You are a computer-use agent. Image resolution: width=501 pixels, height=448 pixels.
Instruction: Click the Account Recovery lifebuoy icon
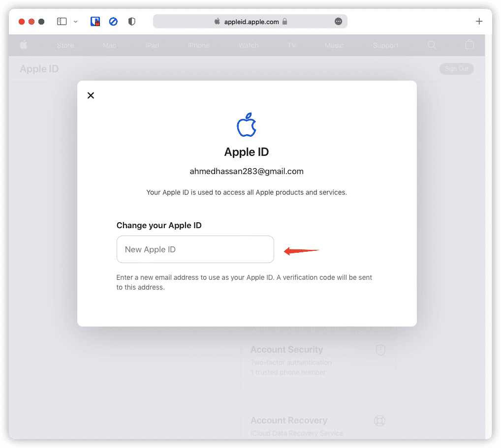point(379,420)
